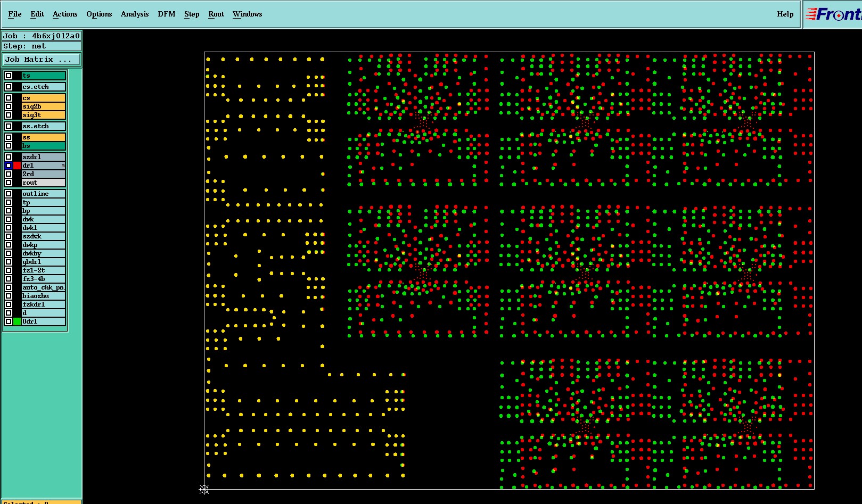862x504 pixels.
Task: Open the Step menu
Action: tap(192, 14)
